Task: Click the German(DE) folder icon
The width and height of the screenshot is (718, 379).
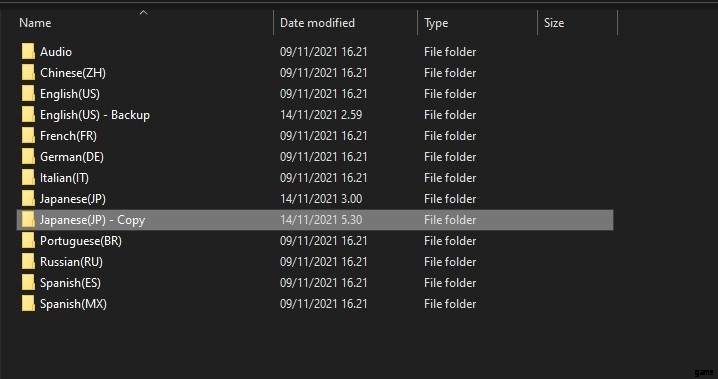Action: tap(28, 157)
